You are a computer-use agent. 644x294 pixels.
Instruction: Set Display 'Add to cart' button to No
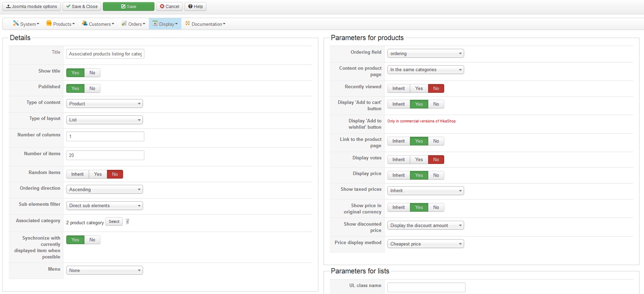click(436, 104)
